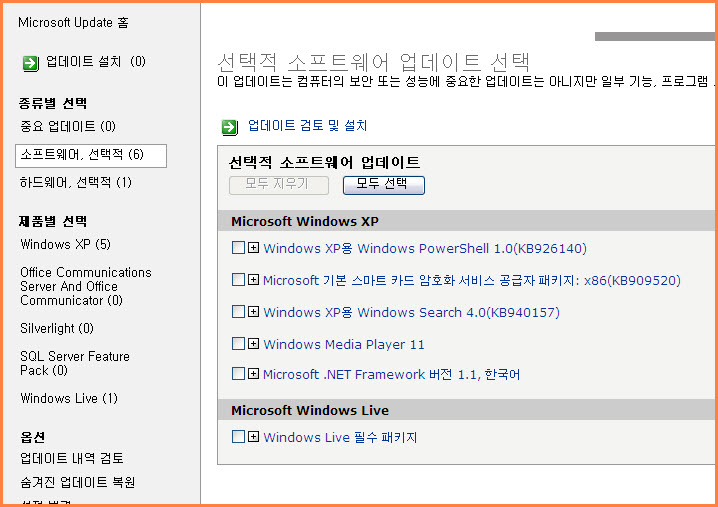
Task: Open Microsoft .NET Framework 버전 1.1 link
Action: coord(392,375)
